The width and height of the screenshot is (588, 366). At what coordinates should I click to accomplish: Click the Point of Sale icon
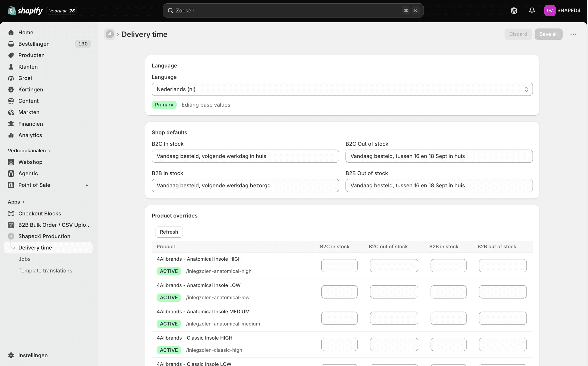click(x=11, y=185)
